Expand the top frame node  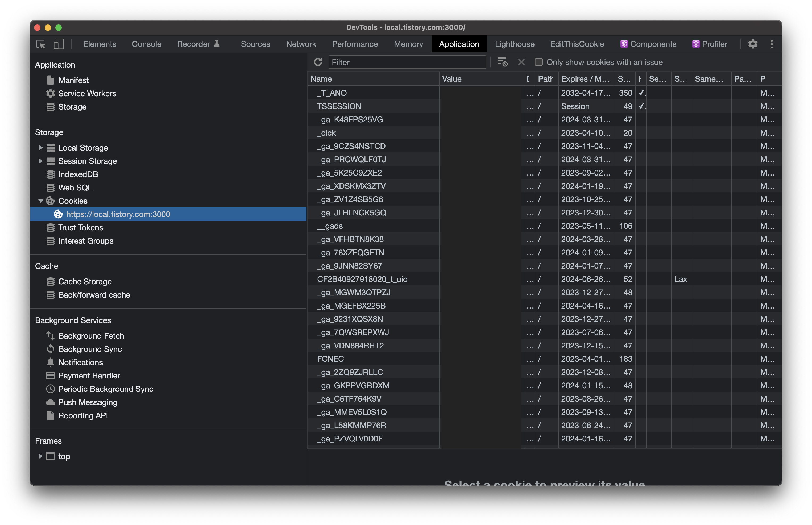tap(41, 456)
